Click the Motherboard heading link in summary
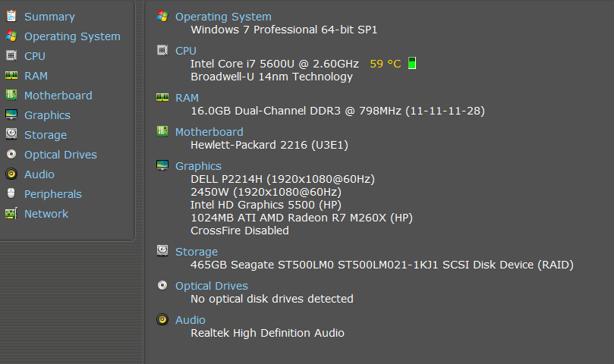 (x=209, y=132)
